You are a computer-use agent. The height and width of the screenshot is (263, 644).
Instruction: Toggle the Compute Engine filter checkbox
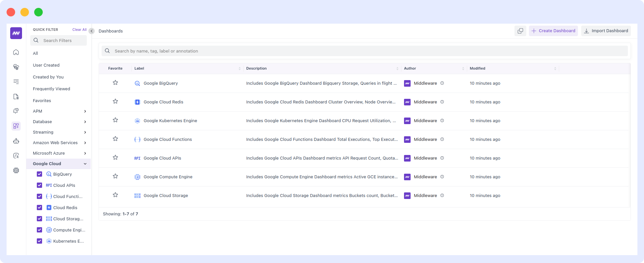point(39,230)
